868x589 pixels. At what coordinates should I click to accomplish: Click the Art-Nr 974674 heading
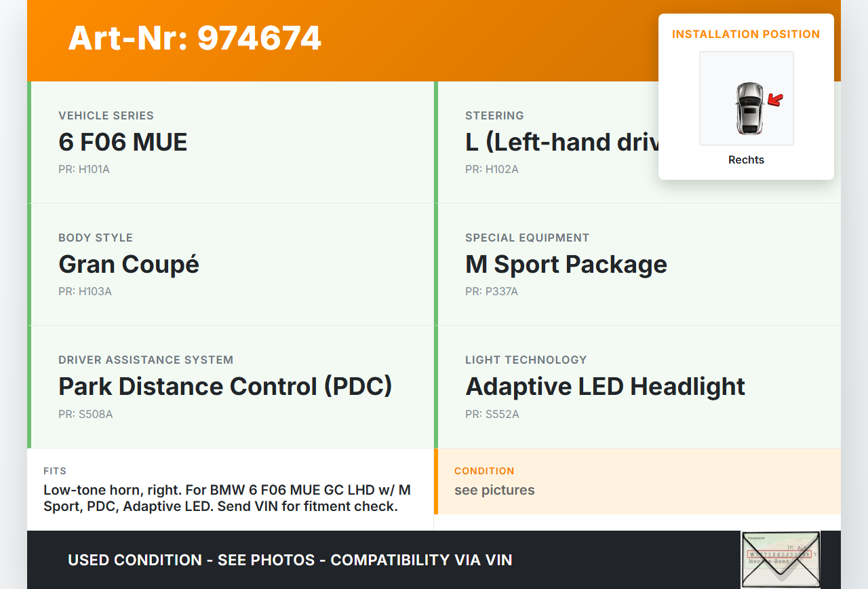coord(195,38)
